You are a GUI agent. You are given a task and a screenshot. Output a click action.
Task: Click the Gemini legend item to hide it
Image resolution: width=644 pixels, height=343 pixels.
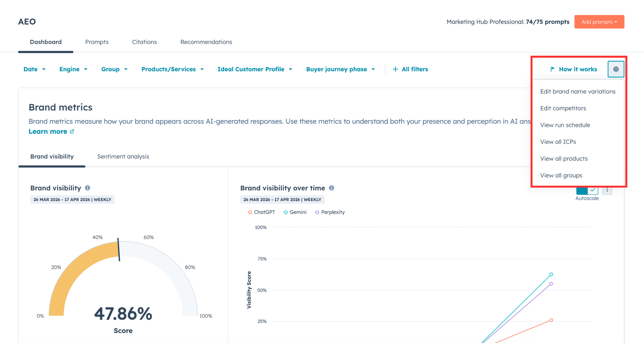[295, 212]
